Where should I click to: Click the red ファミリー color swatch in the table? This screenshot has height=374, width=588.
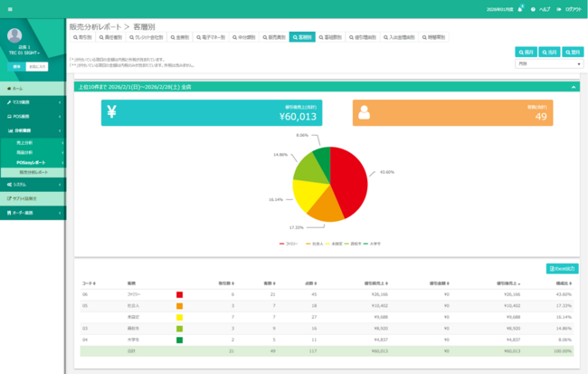tap(179, 294)
